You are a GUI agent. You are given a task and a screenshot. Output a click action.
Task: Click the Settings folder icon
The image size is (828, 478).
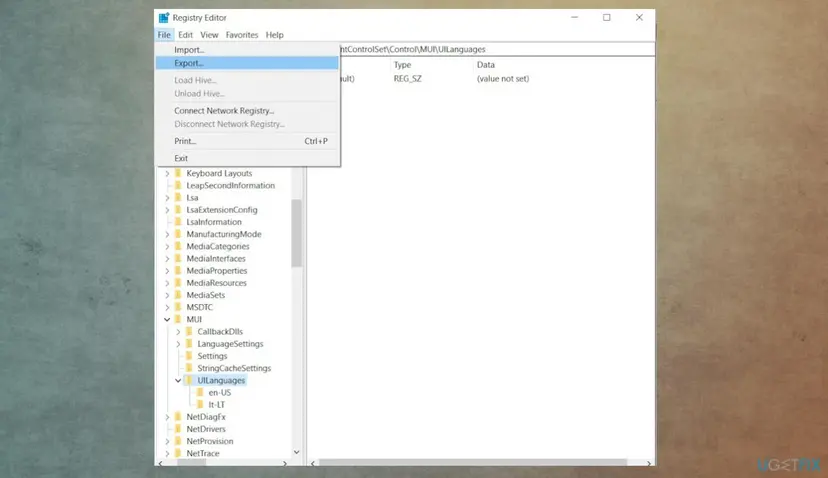coord(190,356)
